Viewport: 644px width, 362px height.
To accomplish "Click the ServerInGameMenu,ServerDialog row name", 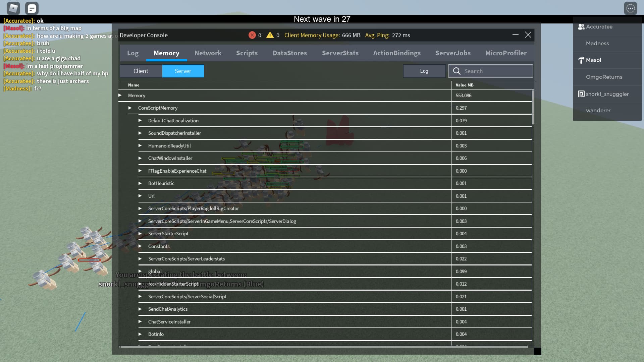I will click(222, 221).
